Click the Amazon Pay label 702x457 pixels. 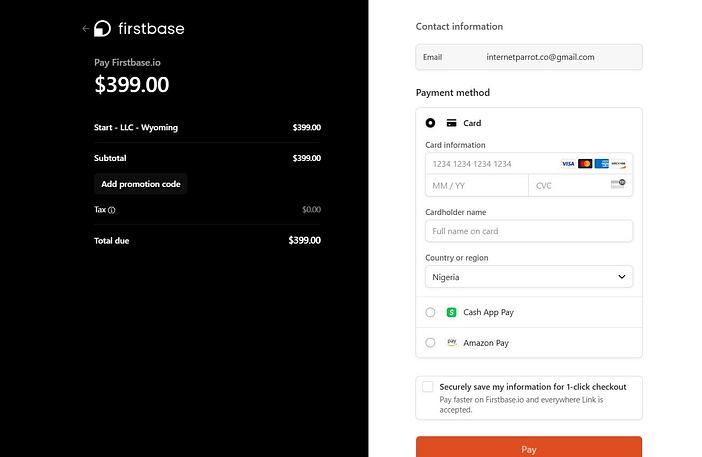pos(486,343)
